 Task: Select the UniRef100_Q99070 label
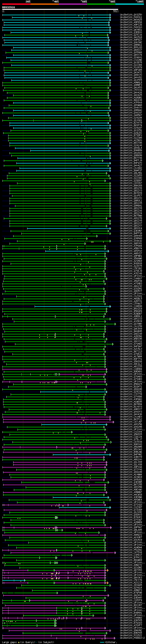pos(131,75)
